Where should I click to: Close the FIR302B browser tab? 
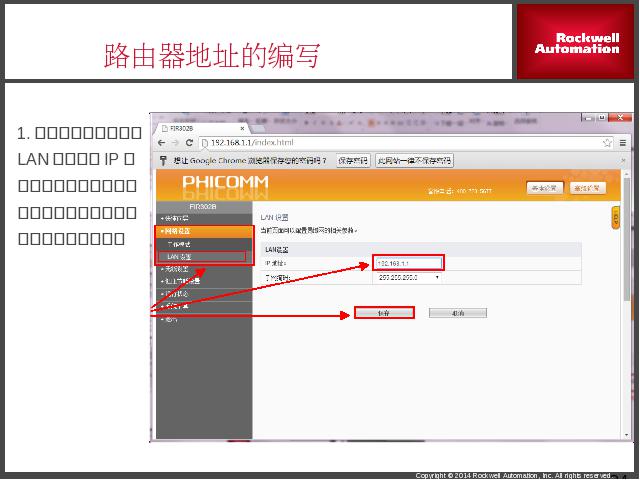(x=242, y=128)
